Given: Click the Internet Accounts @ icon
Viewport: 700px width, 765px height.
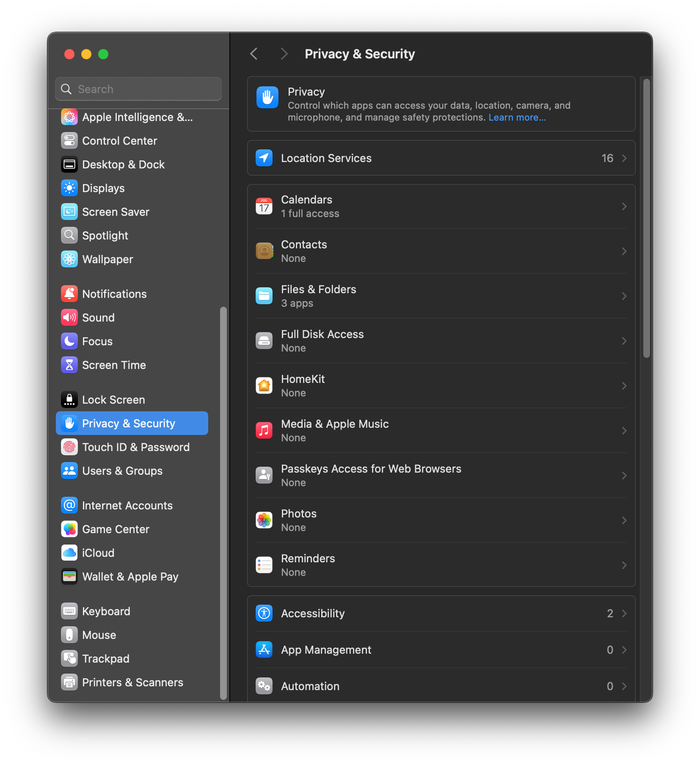Looking at the screenshot, I should (69, 506).
